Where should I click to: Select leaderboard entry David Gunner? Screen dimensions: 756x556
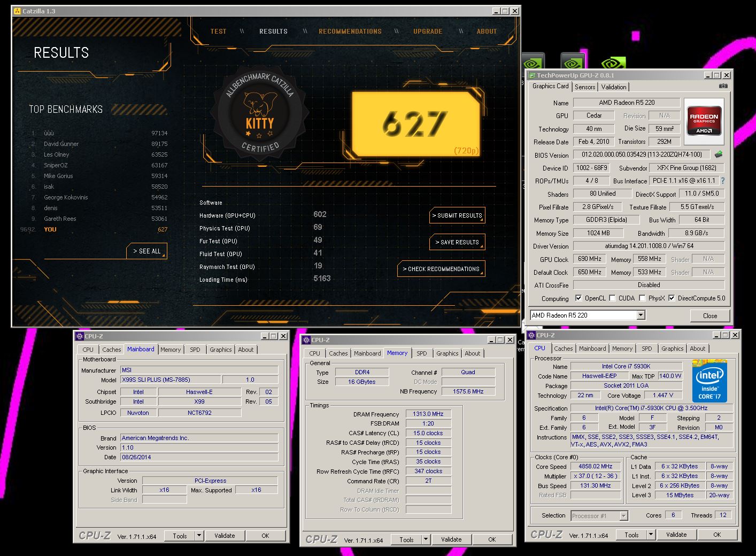(99, 144)
